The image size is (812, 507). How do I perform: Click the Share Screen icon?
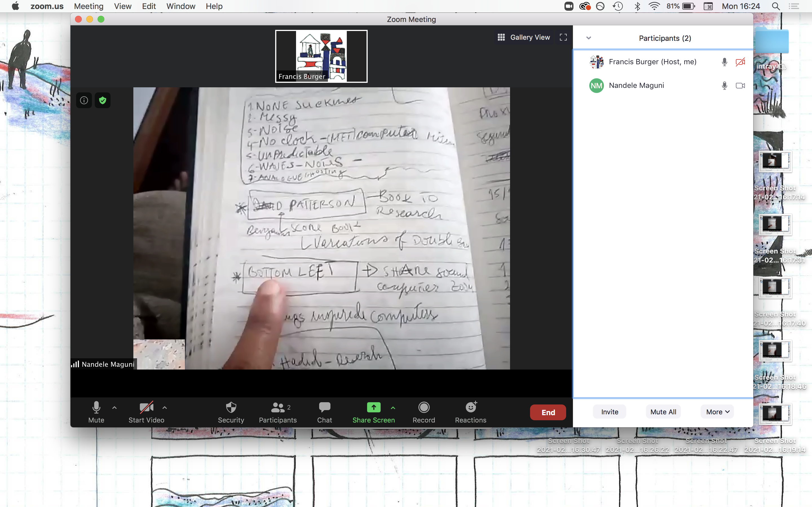(x=374, y=407)
